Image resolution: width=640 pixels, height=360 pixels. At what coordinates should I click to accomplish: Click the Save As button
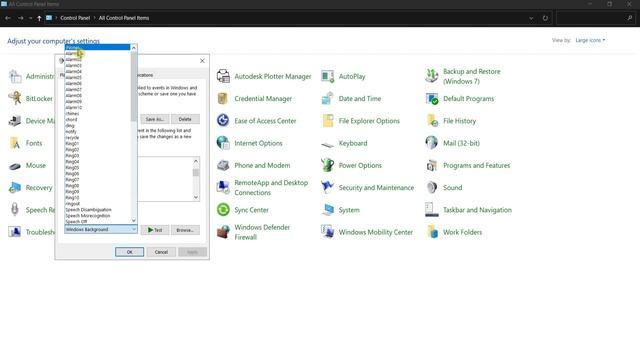click(x=155, y=119)
